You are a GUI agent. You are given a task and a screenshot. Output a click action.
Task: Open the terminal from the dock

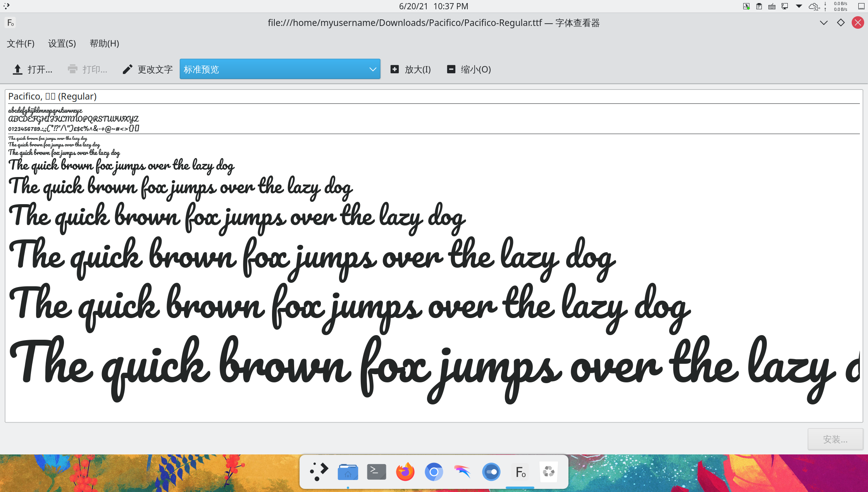click(376, 472)
